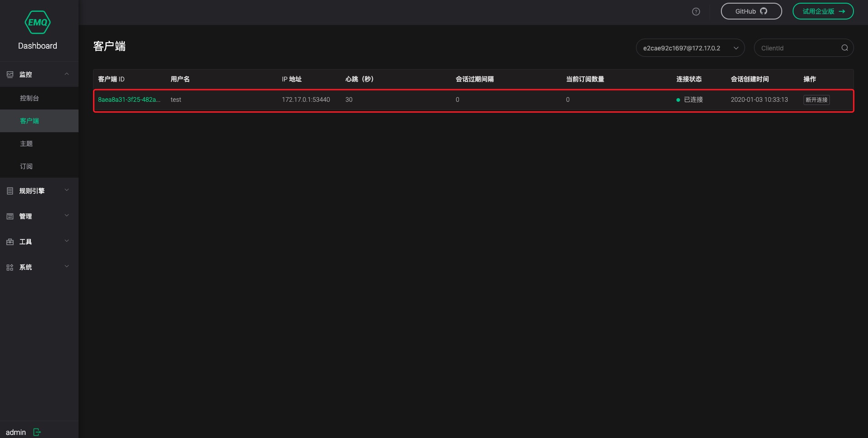Click the 工具 toolbox icon in sidebar
Viewport: 868px width, 438px height.
coord(10,242)
